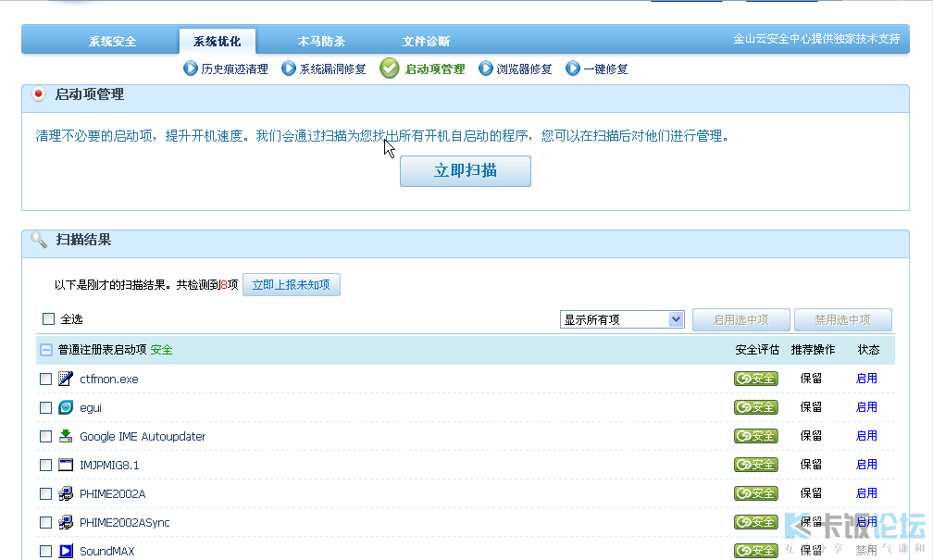Click the green 安全 badge for egui
Viewport: 933px width, 560px height.
click(755, 407)
